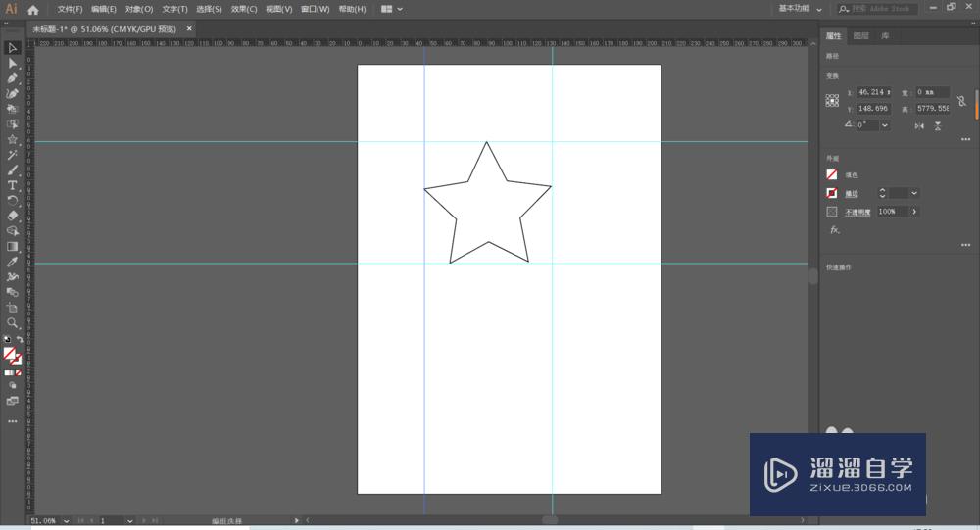Expand the stroke weight dropdown
Image resolution: width=980 pixels, height=530 pixels.
pyautogui.click(x=914, y=193)
